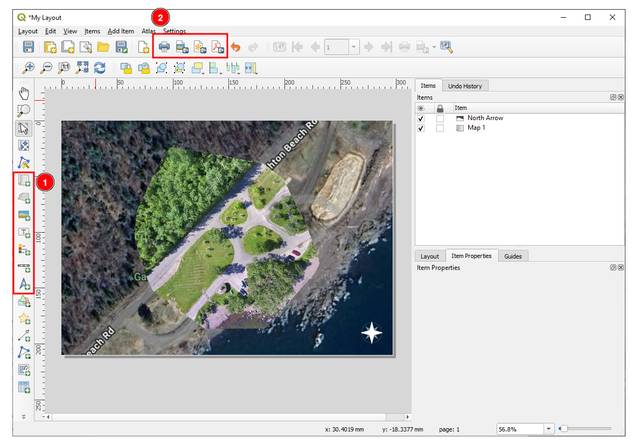The width and height of the screenshot is (640, 446).
Task: Open the Edit menu
Action: click(50, 31)
